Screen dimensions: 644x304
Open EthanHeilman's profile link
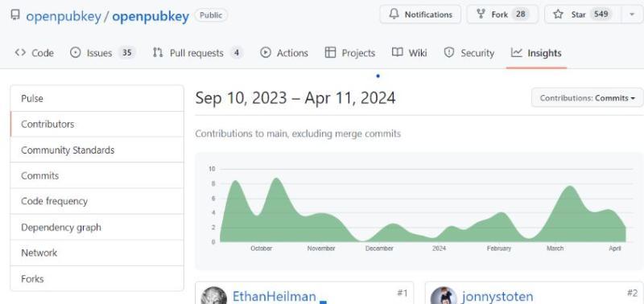[x=275, y=296]
